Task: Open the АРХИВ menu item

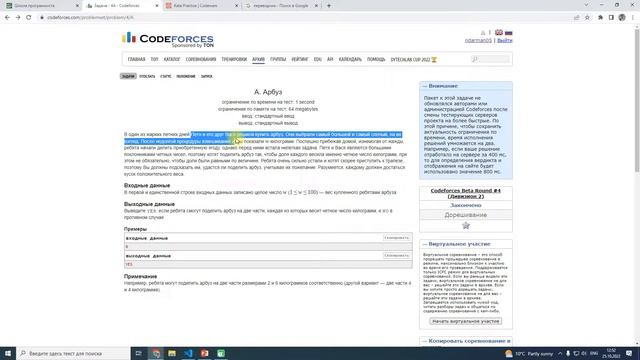Action: pos(258,60)
